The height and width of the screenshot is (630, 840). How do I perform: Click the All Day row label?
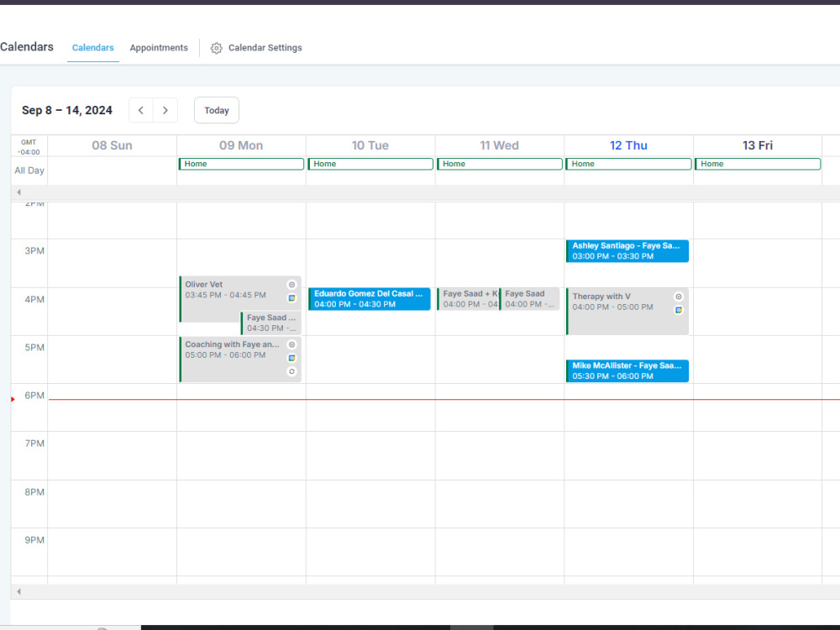pos(29,171)
